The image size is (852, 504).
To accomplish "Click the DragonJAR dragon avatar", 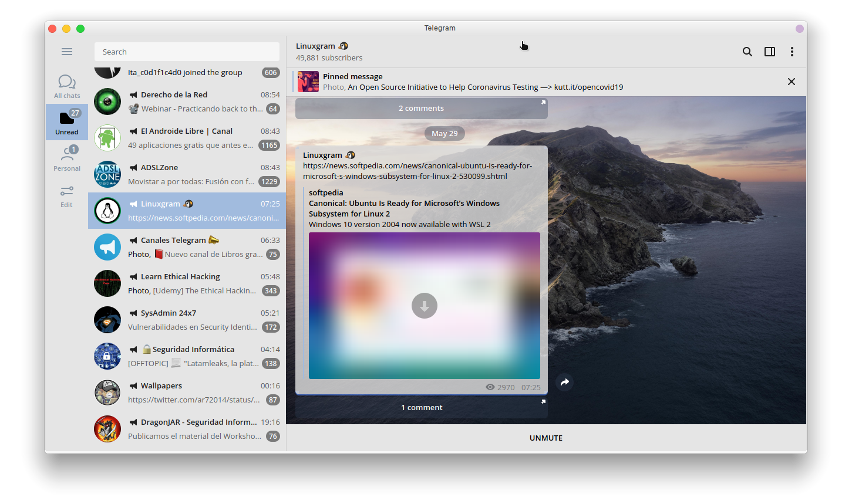I will click(107, 429).
